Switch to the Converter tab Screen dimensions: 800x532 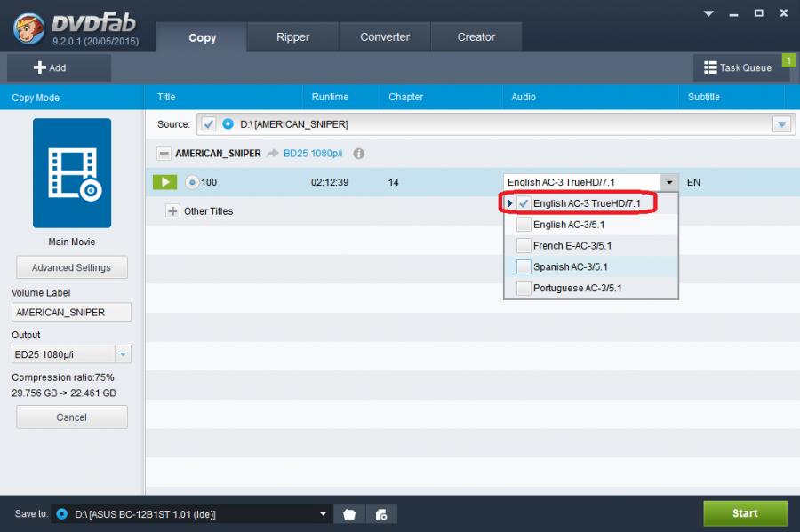click(x=385, y=36)
